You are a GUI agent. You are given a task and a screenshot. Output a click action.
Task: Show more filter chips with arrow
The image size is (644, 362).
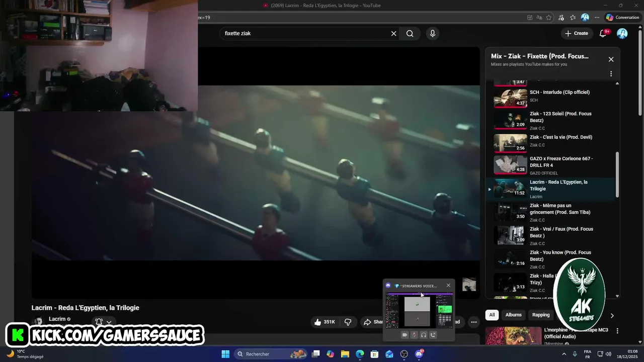(x=612, y=316)
